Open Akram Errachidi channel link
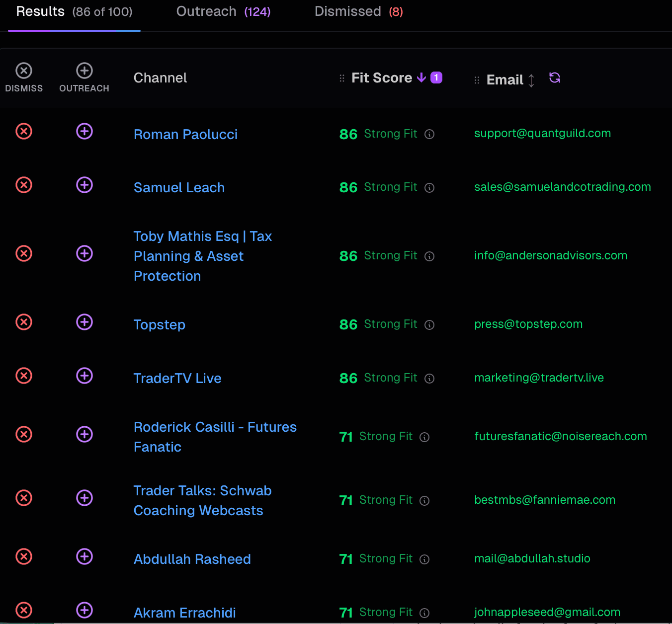Viewport: 672px width, 624px height. [x=185, y=613]
